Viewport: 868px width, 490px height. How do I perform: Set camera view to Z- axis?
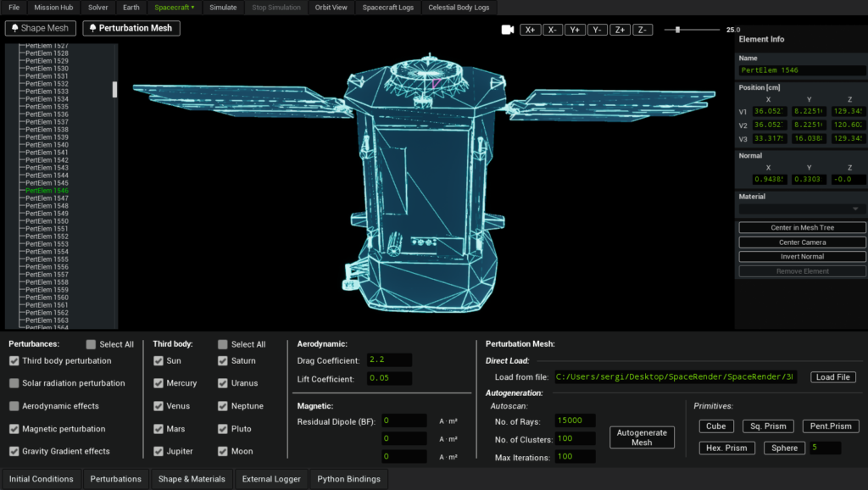point(642,30)
